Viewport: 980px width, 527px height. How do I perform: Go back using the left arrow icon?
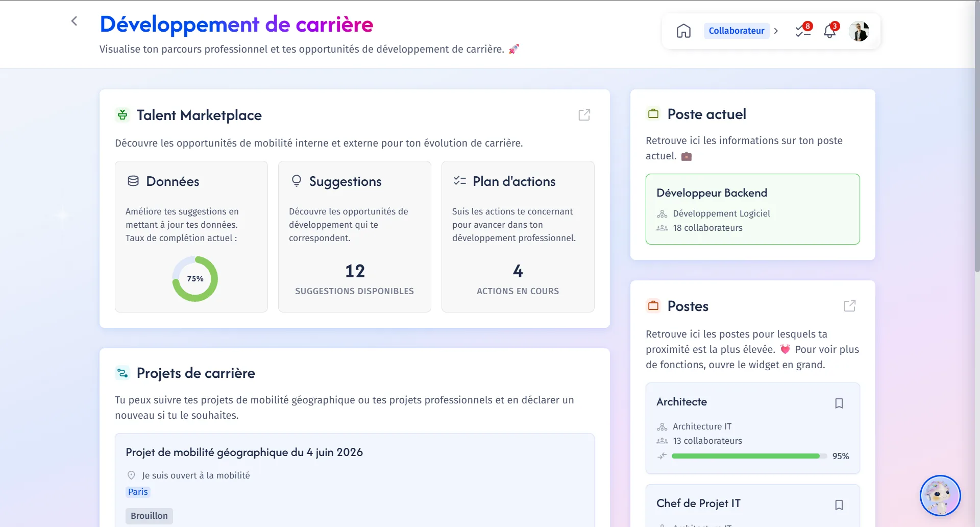pos(75,21)
